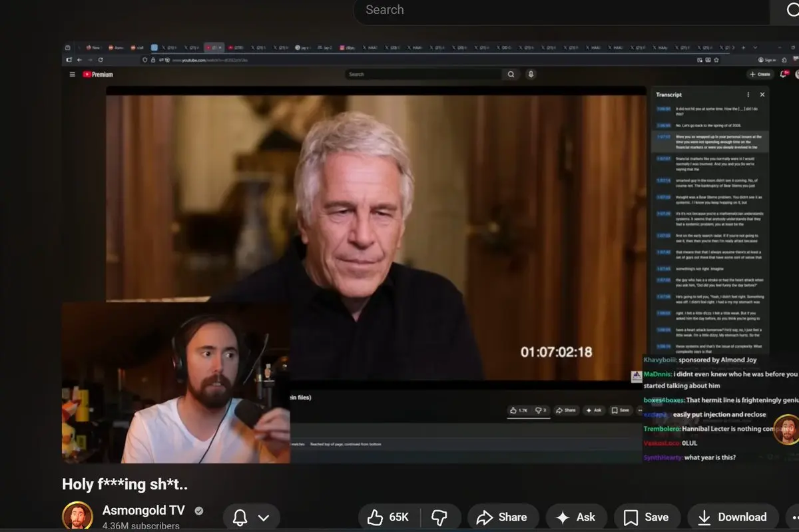Open the hamburger menu beside YouTube Premium logo
The width and height of the screenshot is (799, 532).
pyautogui.click(x=73, y=75)
